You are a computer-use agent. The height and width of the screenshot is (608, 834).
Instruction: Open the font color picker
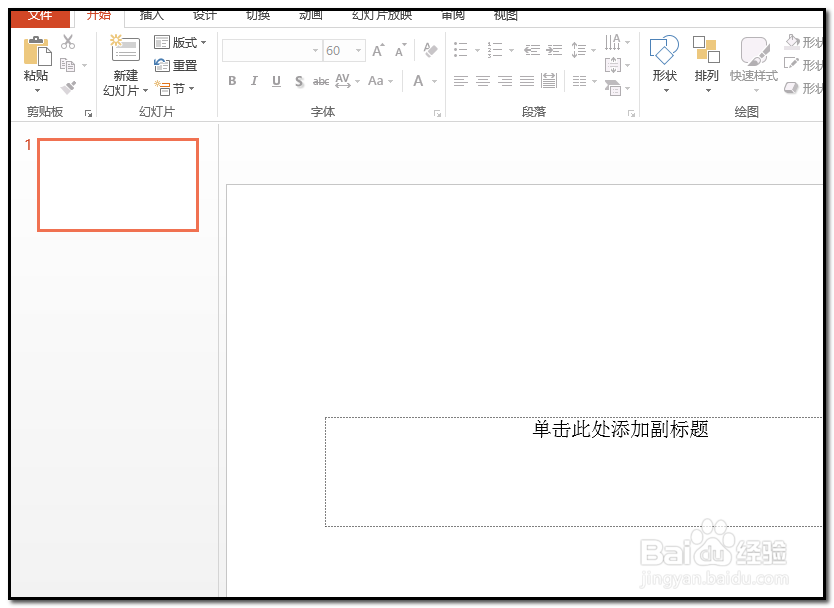[419, 81]
